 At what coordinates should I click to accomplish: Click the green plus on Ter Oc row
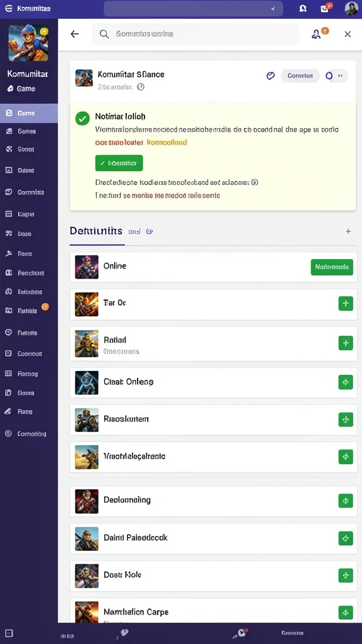coord(346,304)
